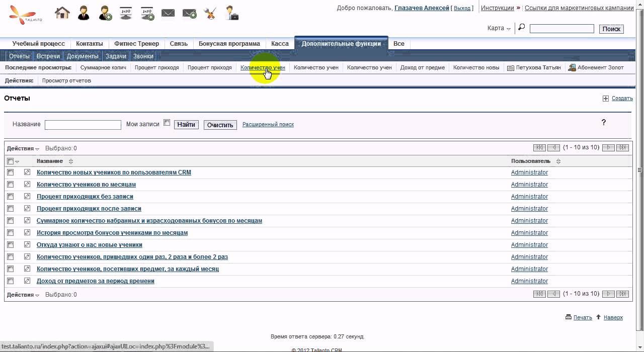Check row Доход от предметов за период времени
This screenshot has height=352, width=644.
click(x=10, y=281)
